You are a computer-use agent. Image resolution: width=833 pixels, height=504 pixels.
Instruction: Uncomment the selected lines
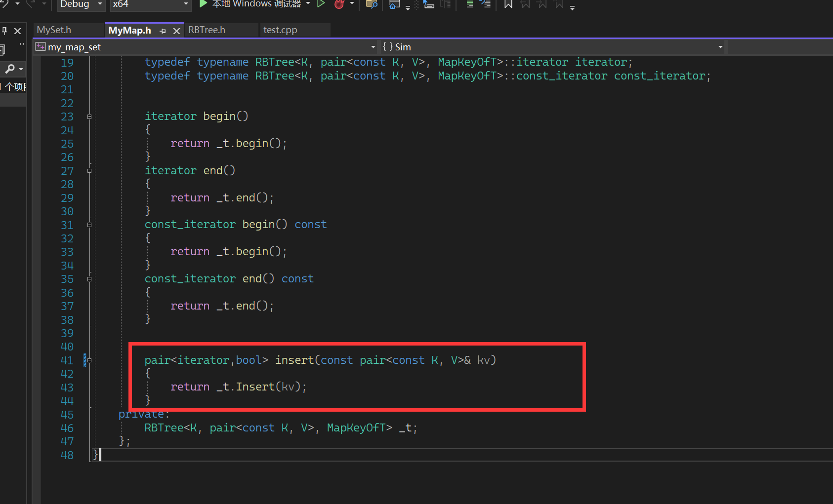(x=485, y=4)
